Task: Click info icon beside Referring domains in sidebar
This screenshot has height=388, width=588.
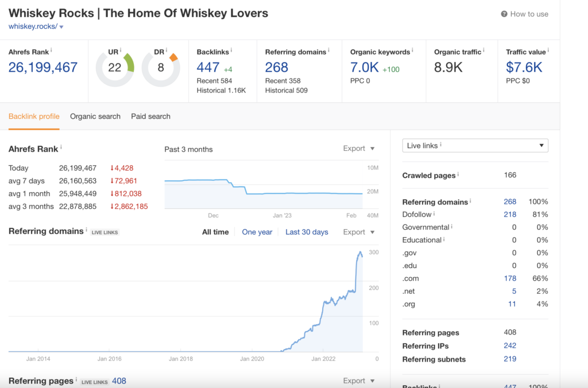Action: pos(470,200)
